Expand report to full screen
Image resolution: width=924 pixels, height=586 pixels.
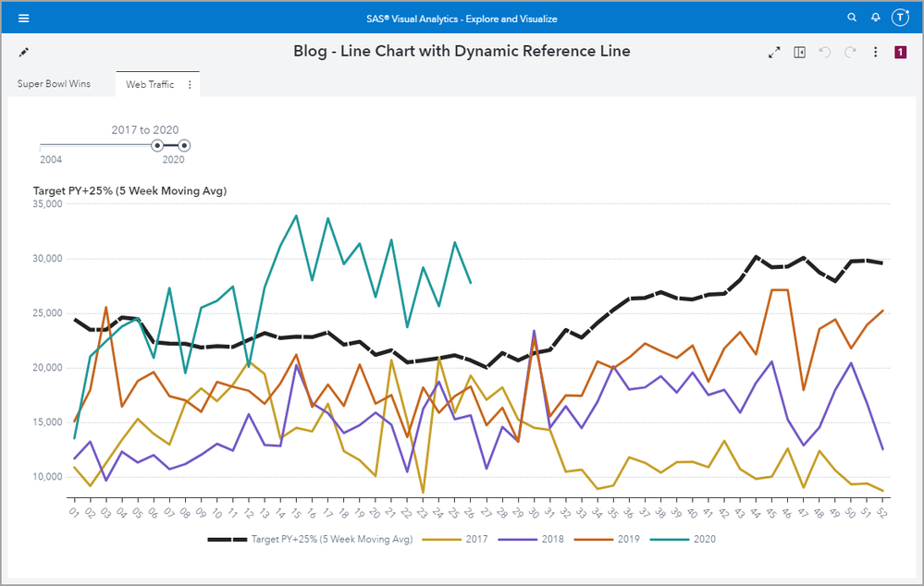774,53
